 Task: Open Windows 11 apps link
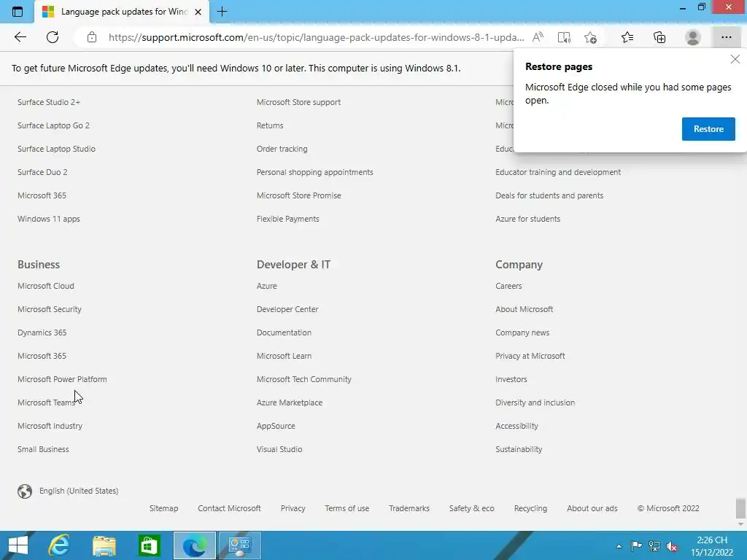[x=49, y=219]
